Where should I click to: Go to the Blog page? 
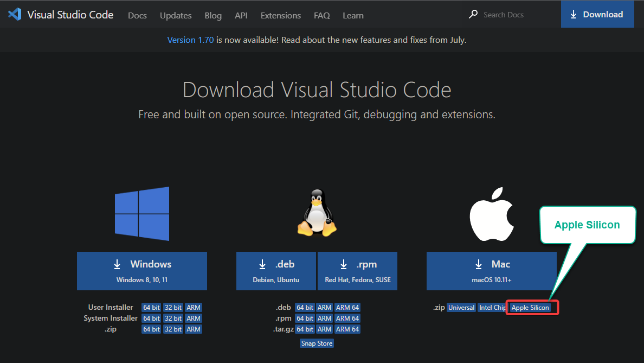point(213,16)
